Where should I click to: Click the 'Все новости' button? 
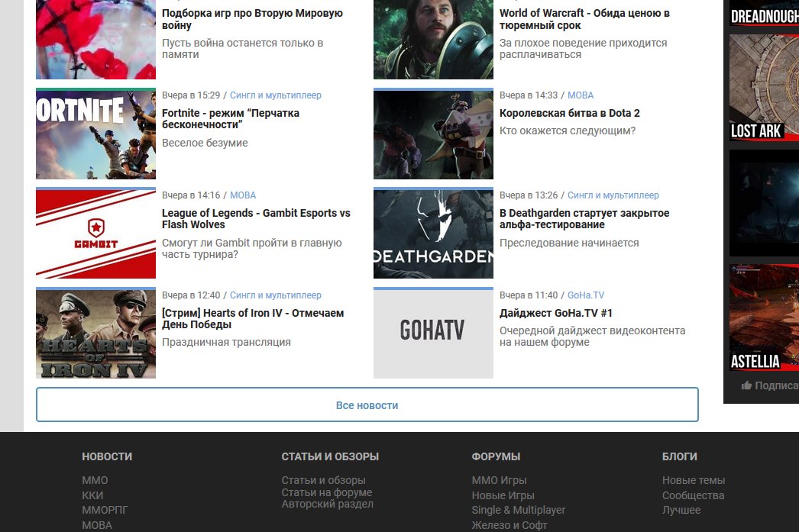click(367, 405)
